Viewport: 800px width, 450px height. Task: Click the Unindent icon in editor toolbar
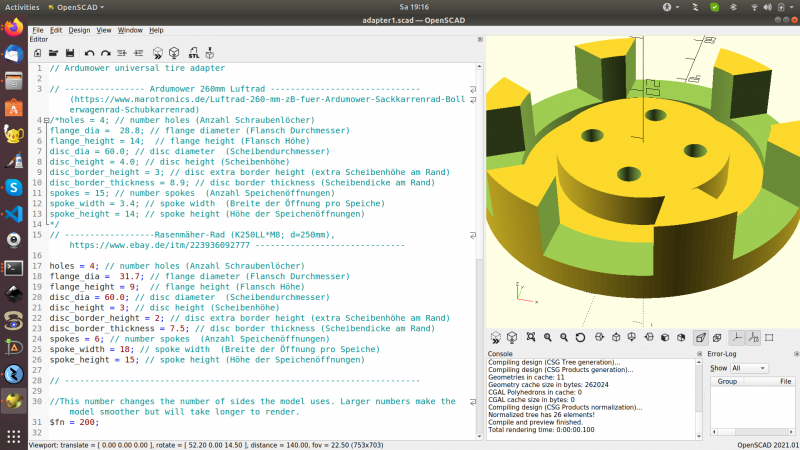pyautogui.click(x=122, y=53)
